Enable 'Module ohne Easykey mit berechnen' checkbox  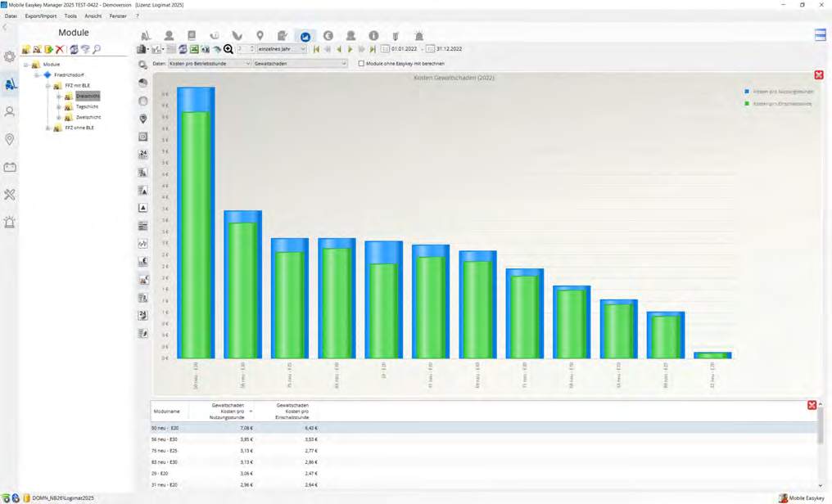[361, 64]
